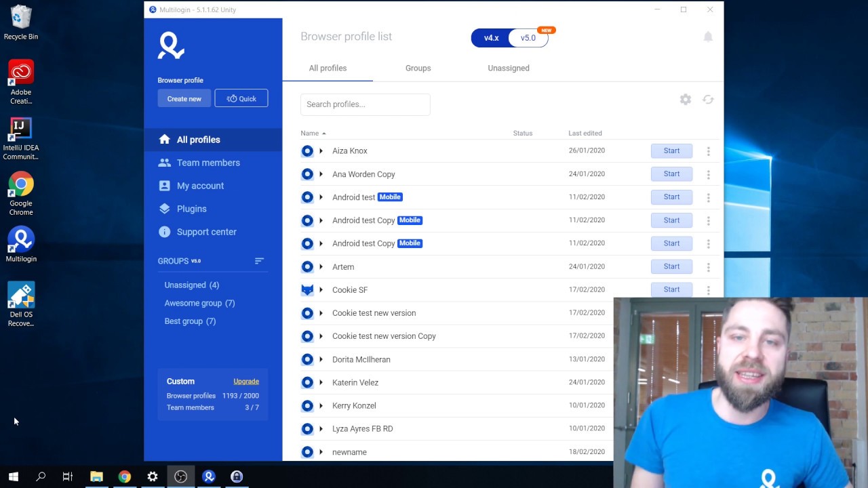Open IntelliJ IDEA desktop shortcut
The image size is (868, 488).
(21, 138)
